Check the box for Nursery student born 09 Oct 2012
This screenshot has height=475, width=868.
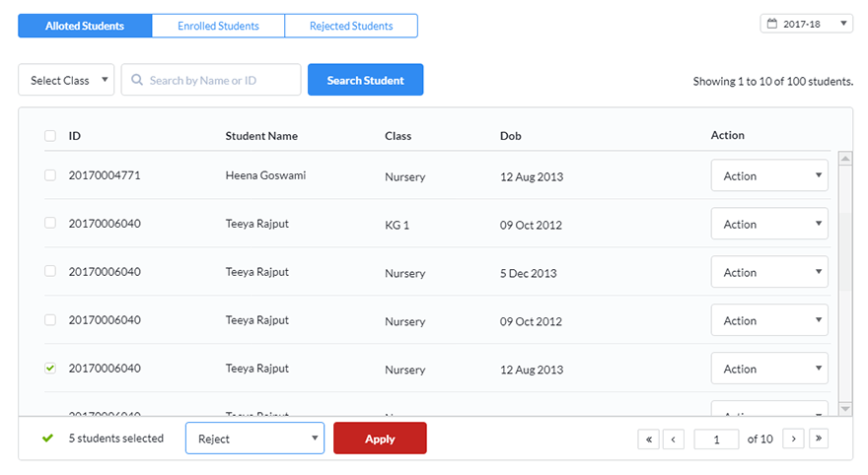[50, 319]
